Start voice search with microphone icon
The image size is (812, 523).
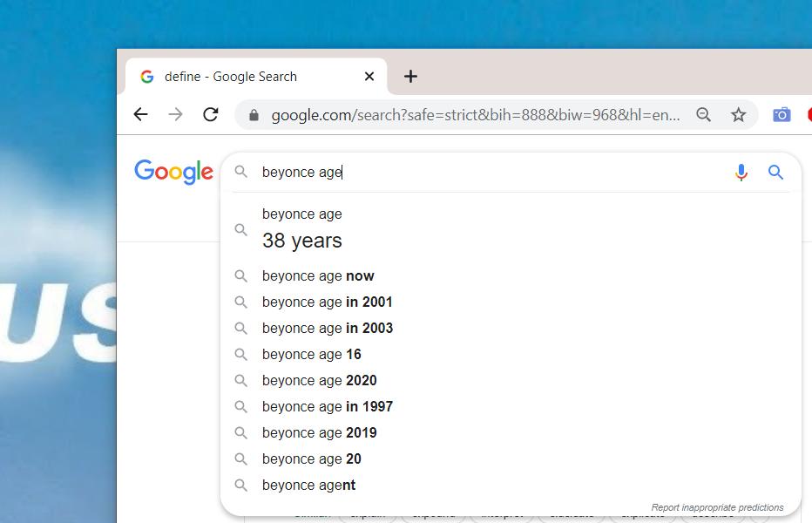coord(741,172)
